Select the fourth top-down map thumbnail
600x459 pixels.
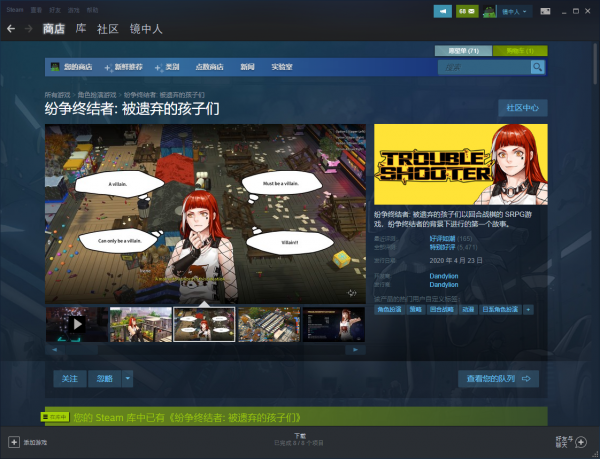click(x=269, y=324)
